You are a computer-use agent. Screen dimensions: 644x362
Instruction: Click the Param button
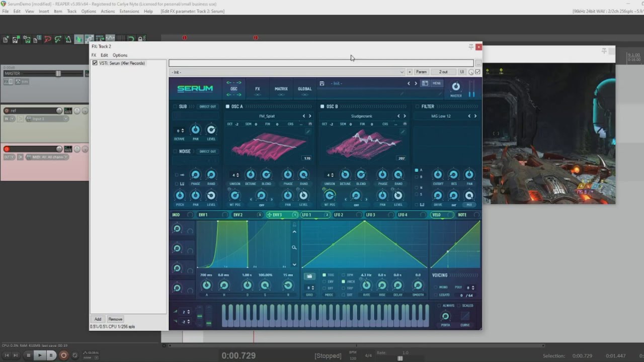421,72
